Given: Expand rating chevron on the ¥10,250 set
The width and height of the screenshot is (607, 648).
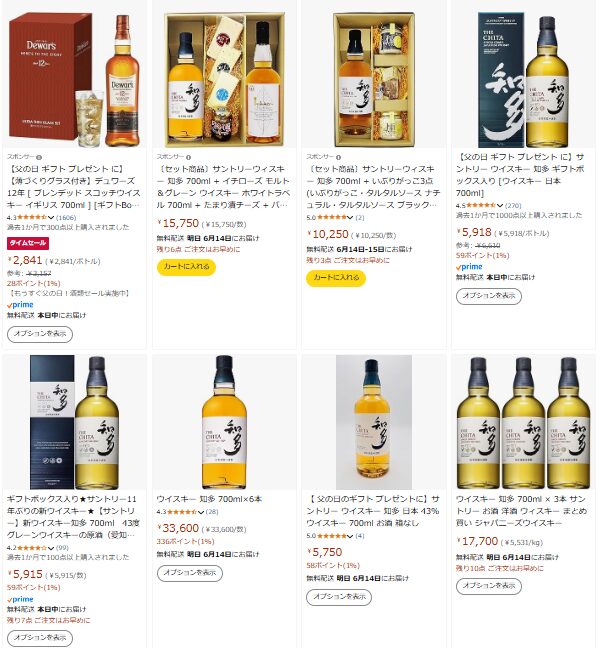Looking at the screenshot, I should click(x=350, y=217).
